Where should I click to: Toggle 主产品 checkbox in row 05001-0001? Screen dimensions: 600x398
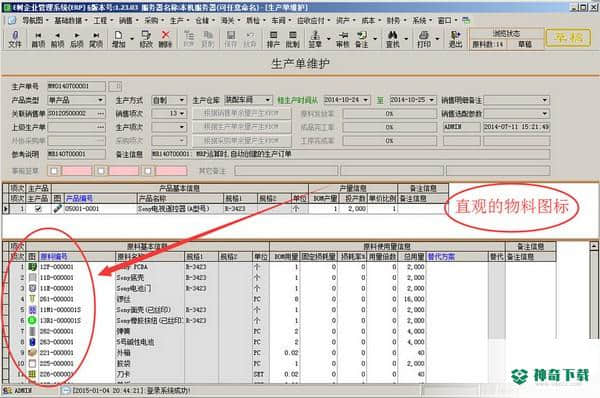tap(38, 209)
